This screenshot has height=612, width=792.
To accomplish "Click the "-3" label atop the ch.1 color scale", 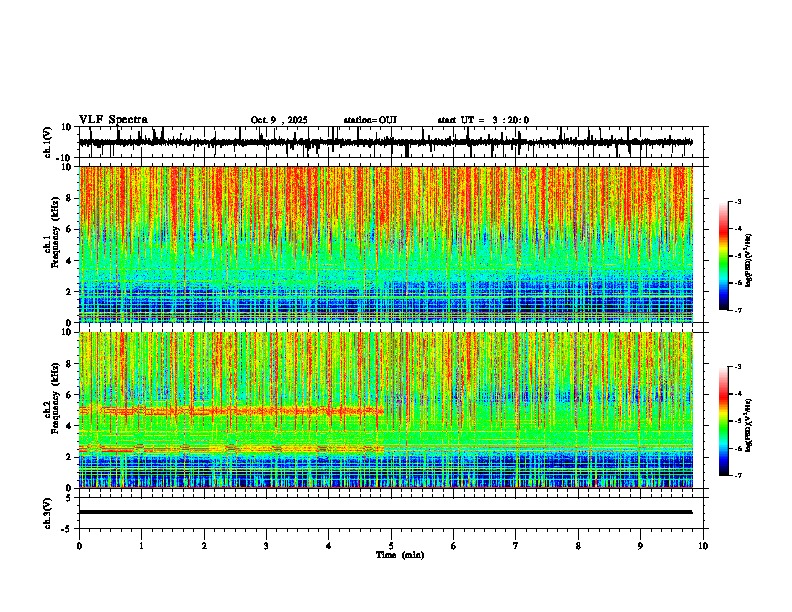I will (x=738, y=201).
